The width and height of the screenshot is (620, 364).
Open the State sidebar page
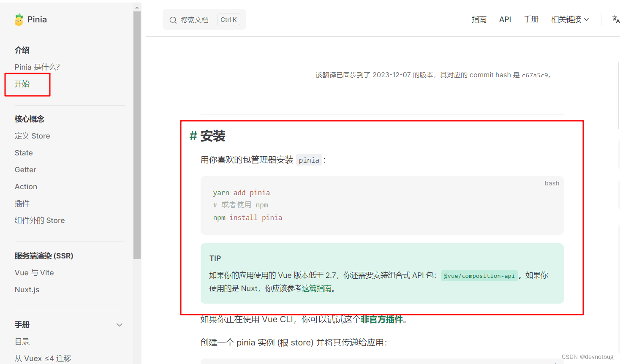tap(24, 153)
